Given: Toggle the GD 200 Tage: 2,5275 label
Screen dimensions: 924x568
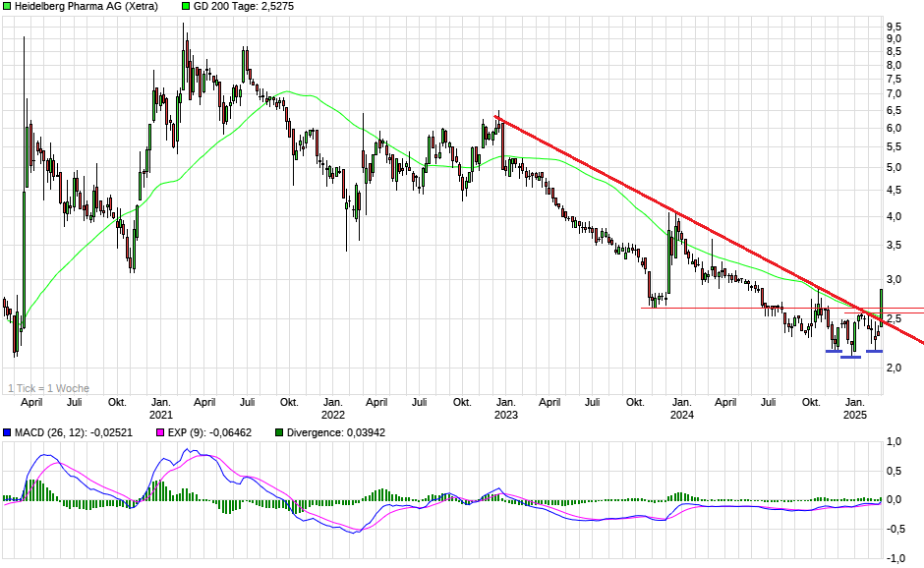Looking at the screenshot, I should 245,8.
